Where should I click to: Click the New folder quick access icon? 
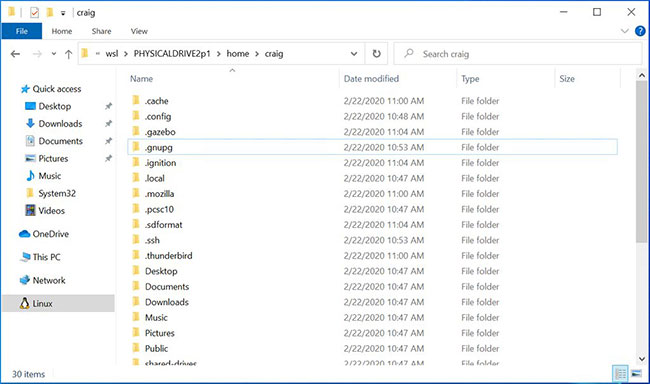pyautogui.click(x=50, y=13)
